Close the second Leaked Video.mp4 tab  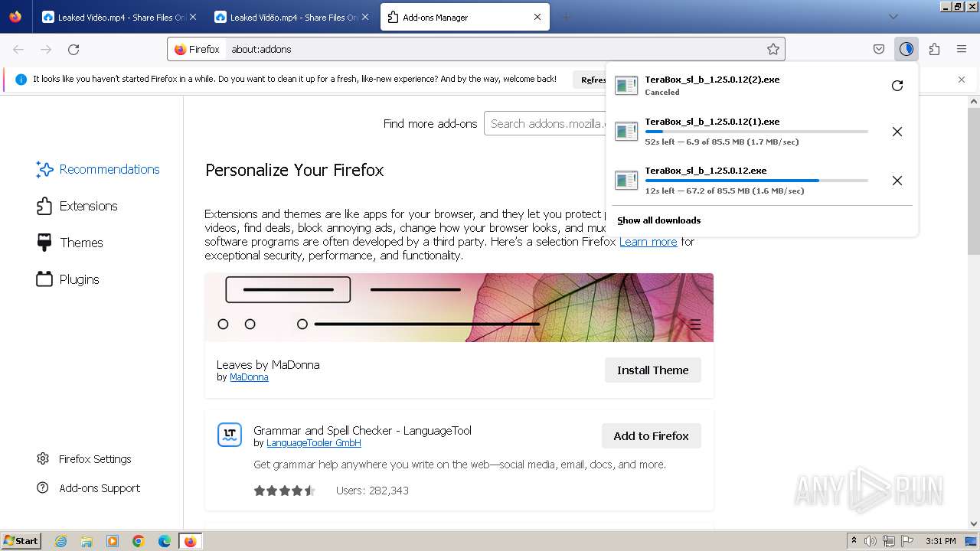pos(364,17)
